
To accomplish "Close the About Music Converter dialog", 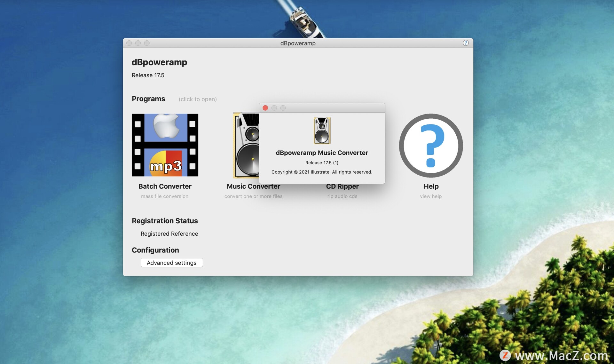I will point(265,108).
